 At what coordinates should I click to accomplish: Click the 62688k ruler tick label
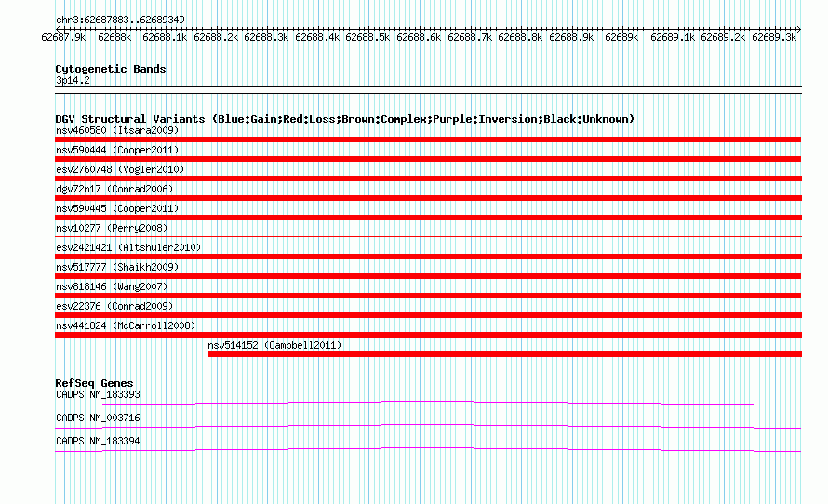114,37
